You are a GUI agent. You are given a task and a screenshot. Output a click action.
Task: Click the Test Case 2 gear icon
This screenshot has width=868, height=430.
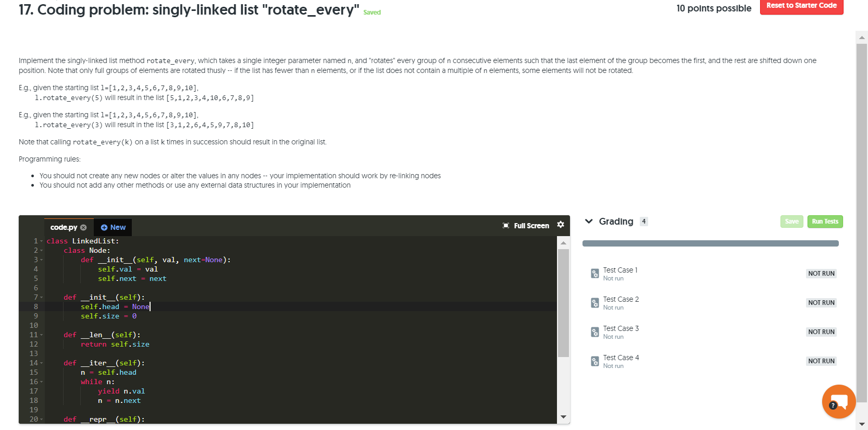click(x=594, y=303)
